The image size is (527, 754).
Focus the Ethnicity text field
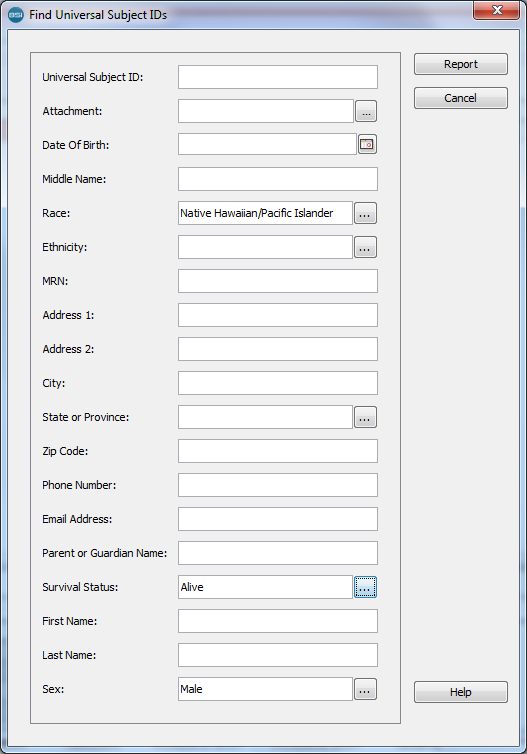(x=265, y=247)
